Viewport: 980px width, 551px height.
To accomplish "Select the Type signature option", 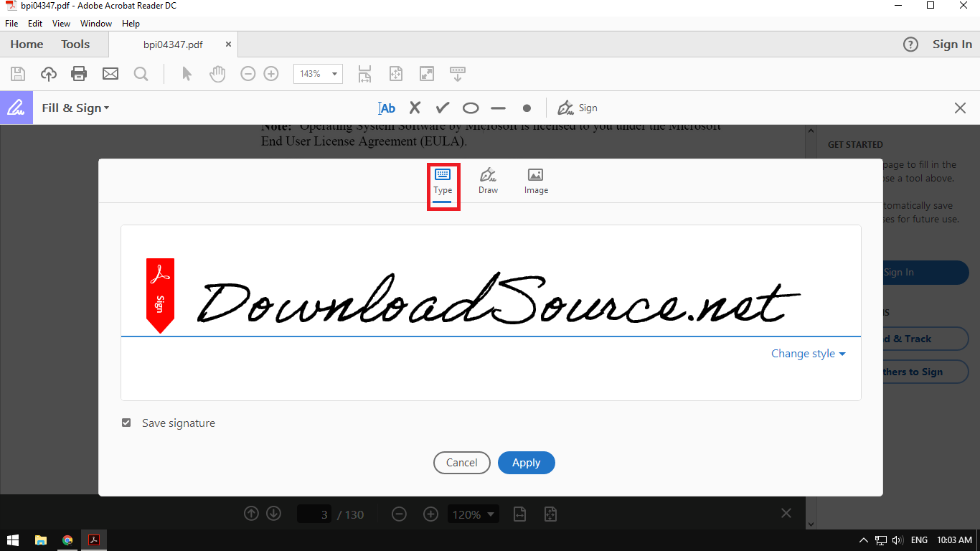I will (x=443, y=182).
